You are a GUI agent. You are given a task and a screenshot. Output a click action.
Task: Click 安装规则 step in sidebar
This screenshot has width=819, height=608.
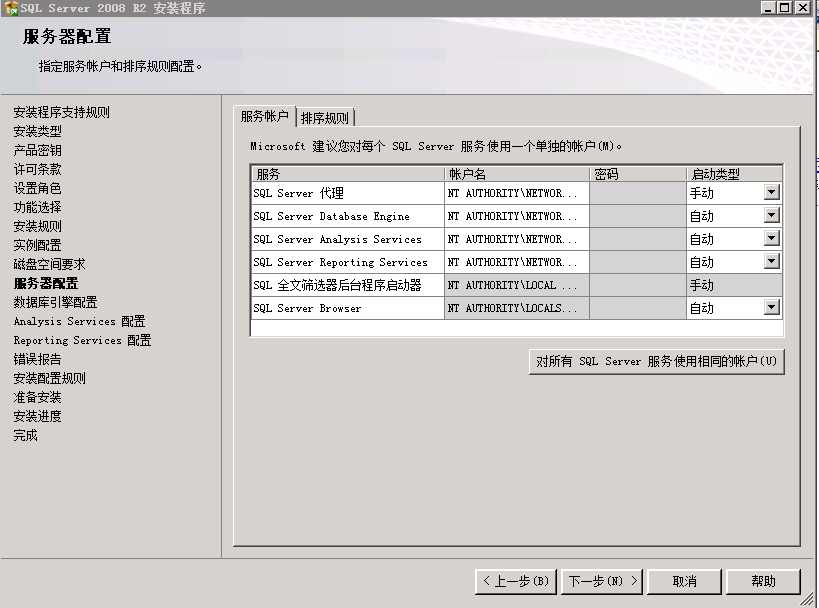click(38, 226)
